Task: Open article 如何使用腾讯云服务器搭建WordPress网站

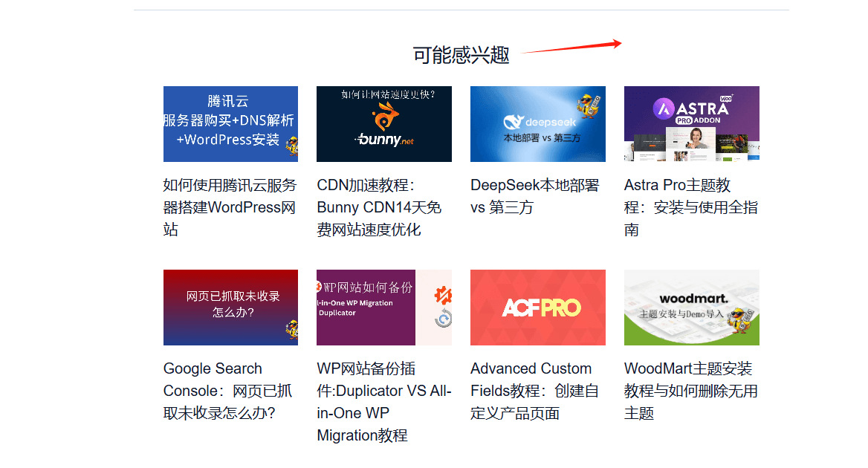Action: [230, 207]
